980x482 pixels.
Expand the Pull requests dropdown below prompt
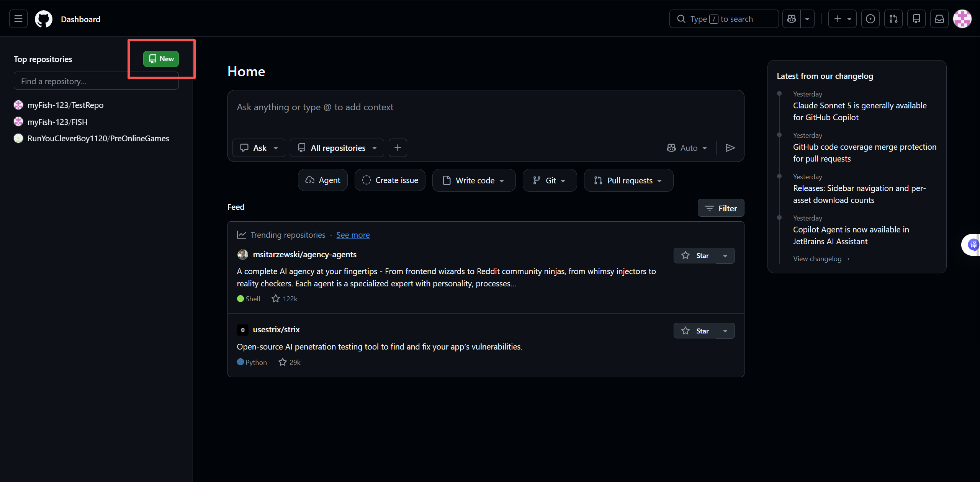point(628,180)
